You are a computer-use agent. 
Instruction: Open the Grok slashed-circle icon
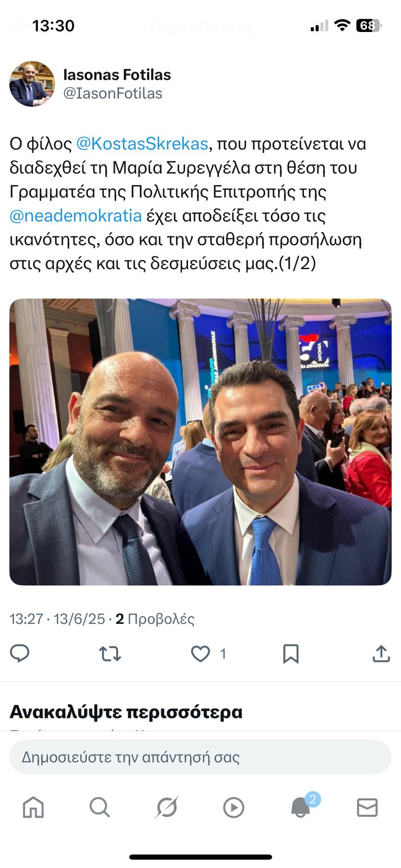(x=167, y=807)
